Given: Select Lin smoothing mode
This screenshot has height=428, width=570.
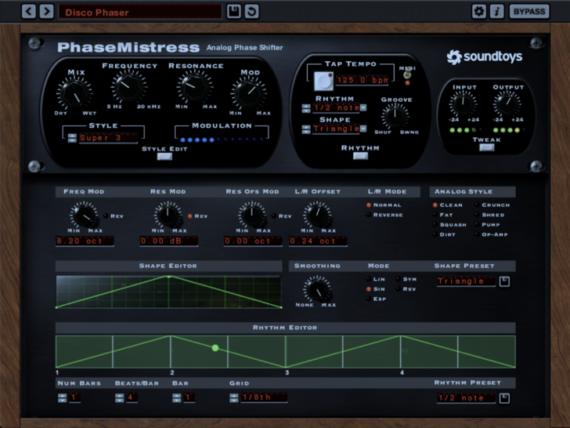Looking at the screenshot, I should 376,279.
